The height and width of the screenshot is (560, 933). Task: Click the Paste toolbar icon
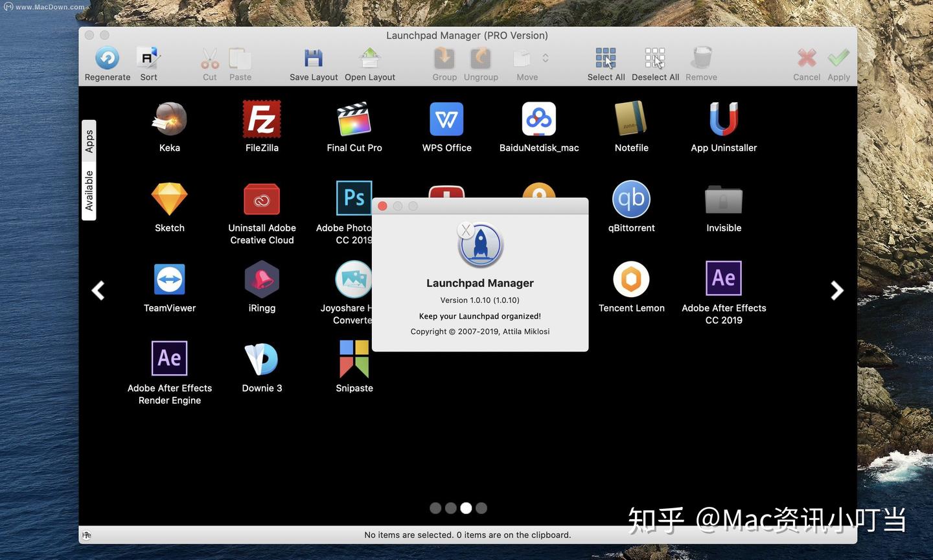point(240,59)
